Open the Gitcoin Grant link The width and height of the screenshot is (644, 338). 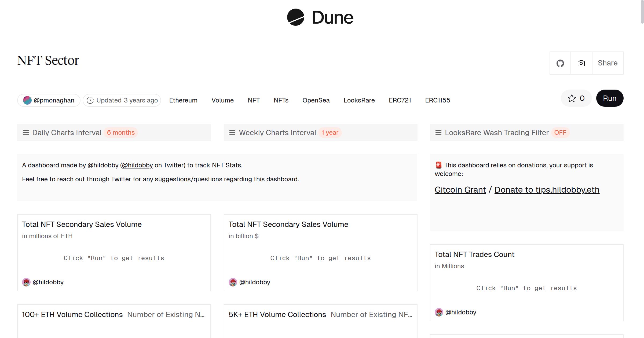460,190
